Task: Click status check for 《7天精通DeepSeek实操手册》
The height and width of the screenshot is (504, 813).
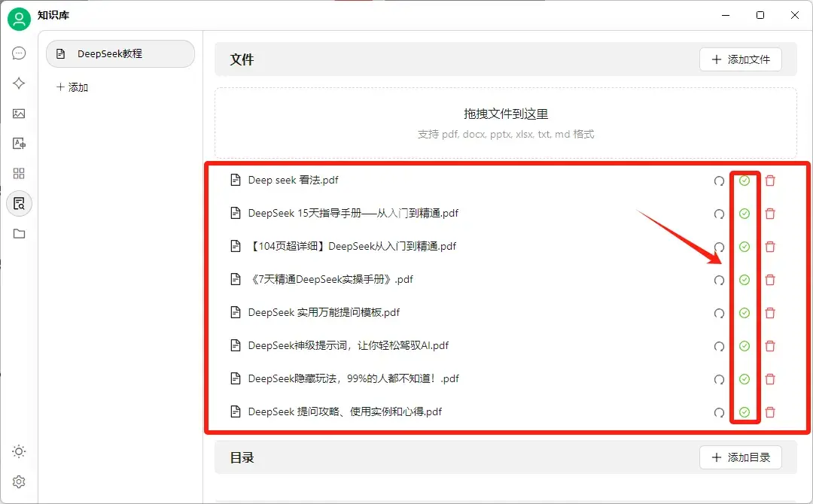Action: pyautogui.click(x=744, y=281)
